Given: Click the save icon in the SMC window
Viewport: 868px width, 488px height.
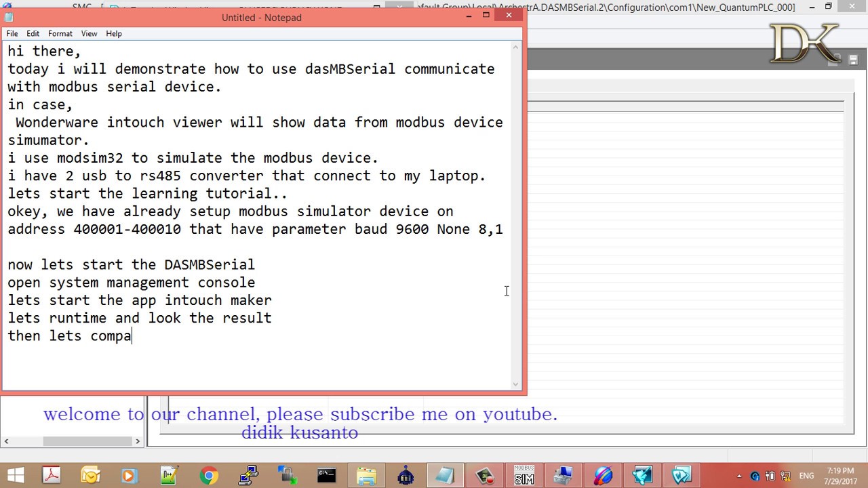Looking at the screenshot, I should coord(853,60).
